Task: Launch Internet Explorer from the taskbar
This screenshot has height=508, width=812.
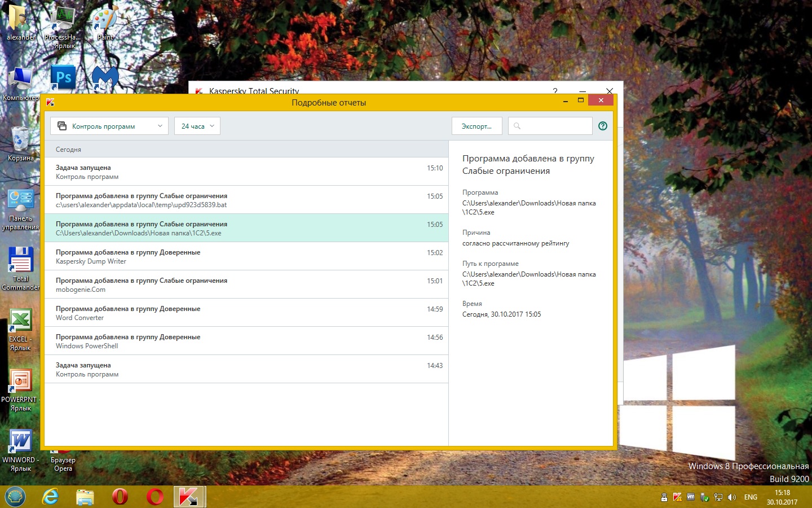Action: 51,497
